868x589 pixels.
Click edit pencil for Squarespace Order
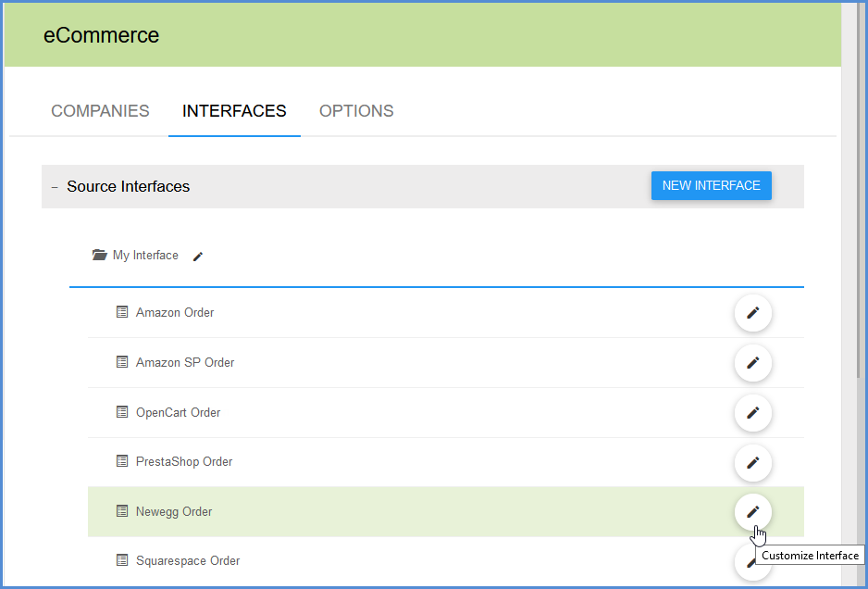748,561
